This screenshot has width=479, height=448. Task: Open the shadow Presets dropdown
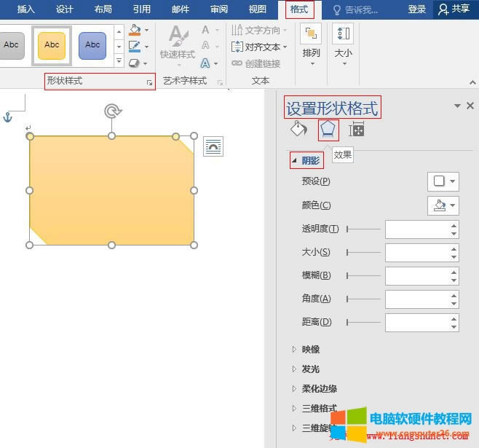(x=443, y=181)
